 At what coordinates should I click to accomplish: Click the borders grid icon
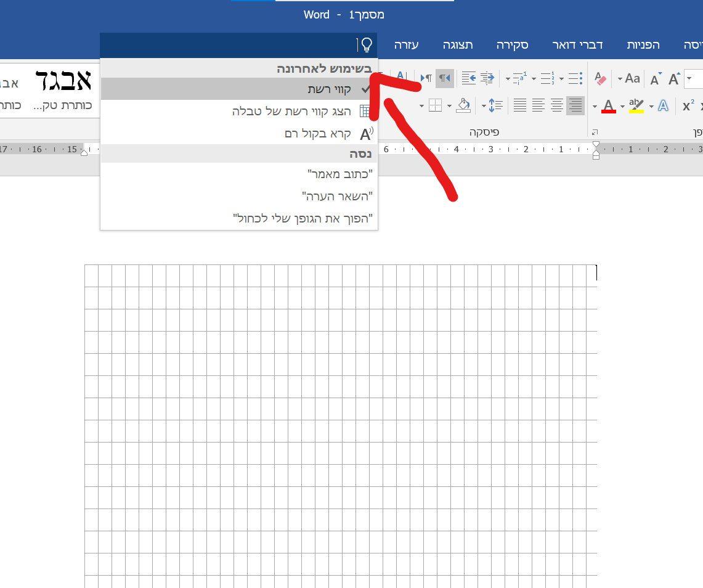pyautogui.click(x=435, y=106)
